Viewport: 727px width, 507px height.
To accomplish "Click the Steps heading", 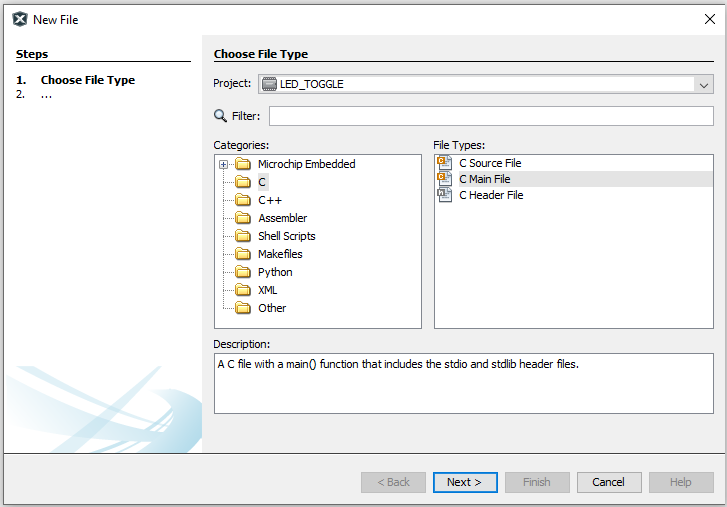I will point(32,54).
